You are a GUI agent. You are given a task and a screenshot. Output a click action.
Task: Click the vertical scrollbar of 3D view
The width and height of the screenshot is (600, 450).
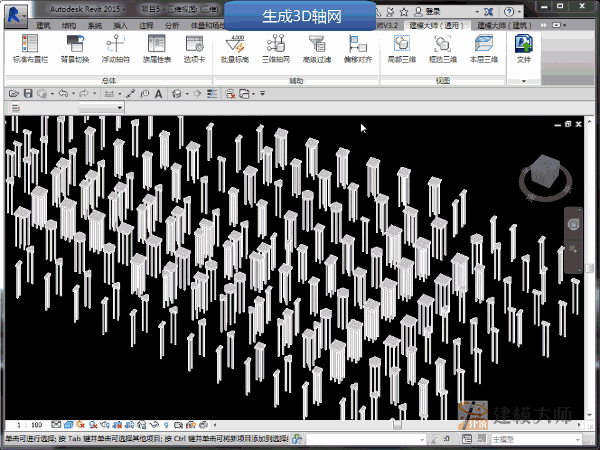(589, 268)
